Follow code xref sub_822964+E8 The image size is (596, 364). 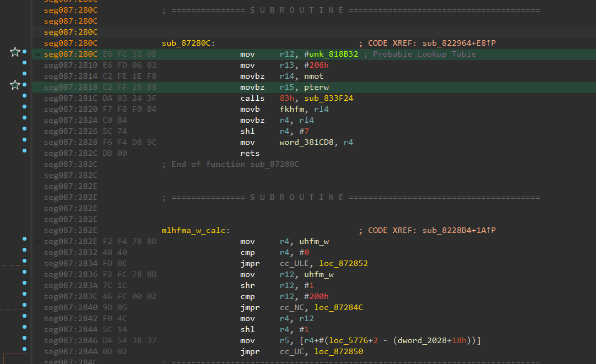tap(459, 43)
